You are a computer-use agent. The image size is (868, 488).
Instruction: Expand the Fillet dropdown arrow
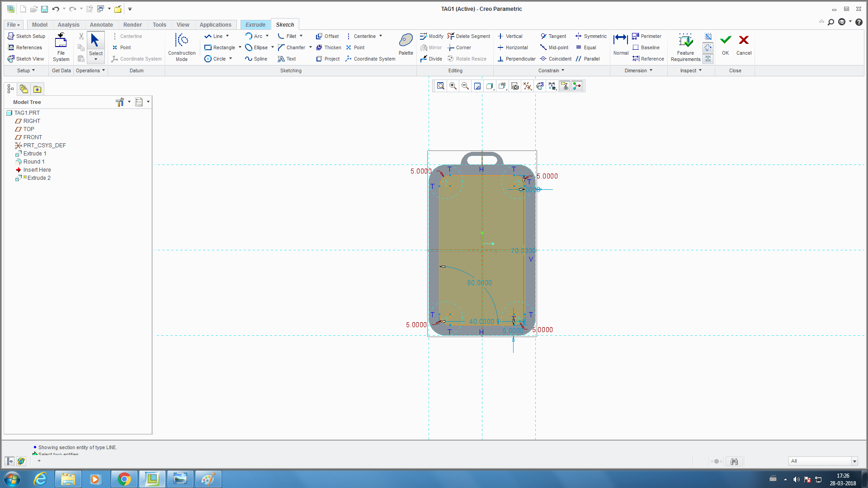(301, 36)
